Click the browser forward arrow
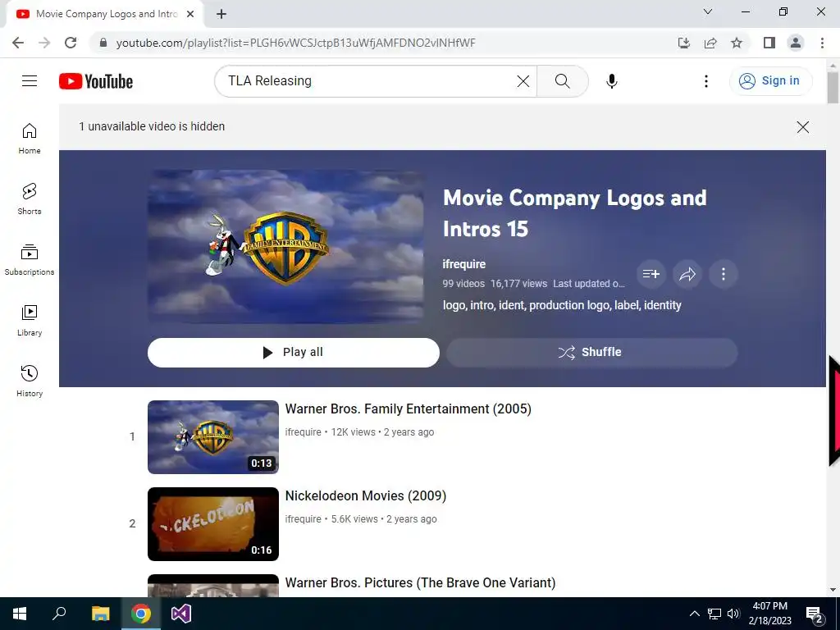 pos(44,43)
